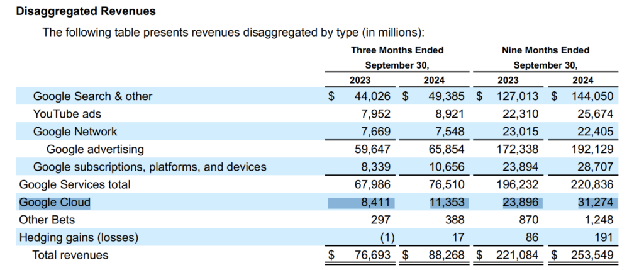Click the value 76,510
This screenshot has height=270, width=644.
point(447,184)
